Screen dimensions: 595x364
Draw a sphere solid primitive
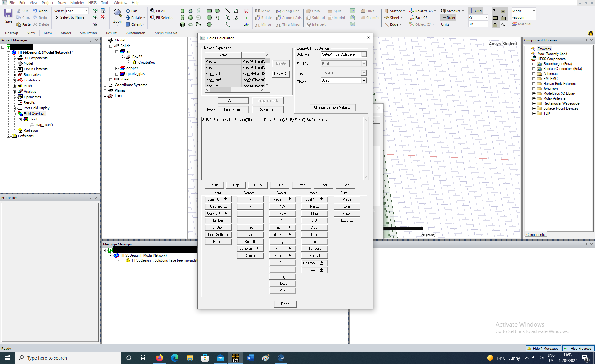pyautogui.click(x=191, y=18)
